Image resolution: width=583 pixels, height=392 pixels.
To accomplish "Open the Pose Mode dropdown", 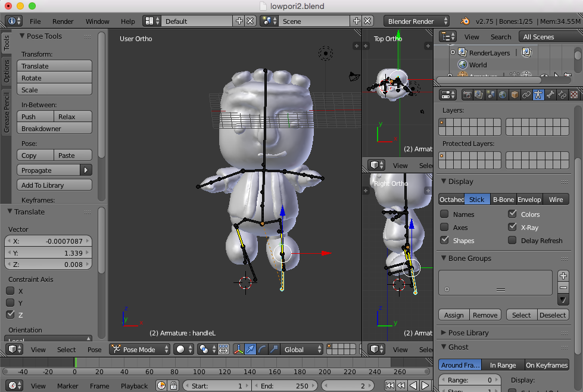I will pyautogui.click(x=139, y=350).
